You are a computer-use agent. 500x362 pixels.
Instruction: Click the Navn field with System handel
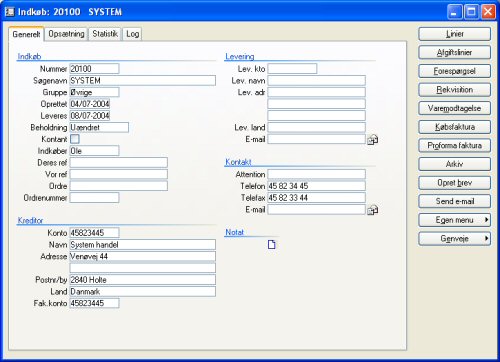143,244
